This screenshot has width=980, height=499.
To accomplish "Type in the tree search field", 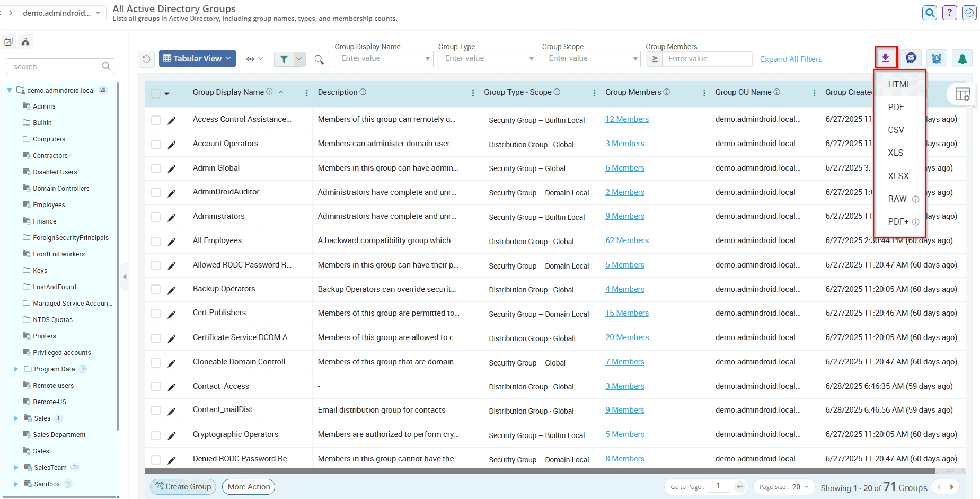I will click(x=56, y=66).
